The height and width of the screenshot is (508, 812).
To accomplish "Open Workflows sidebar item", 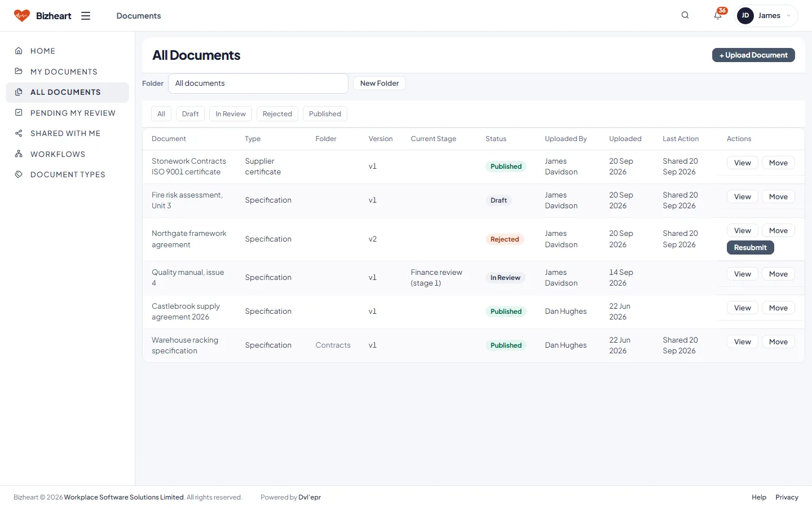I will pyautogui.click(x=67, y=154).
